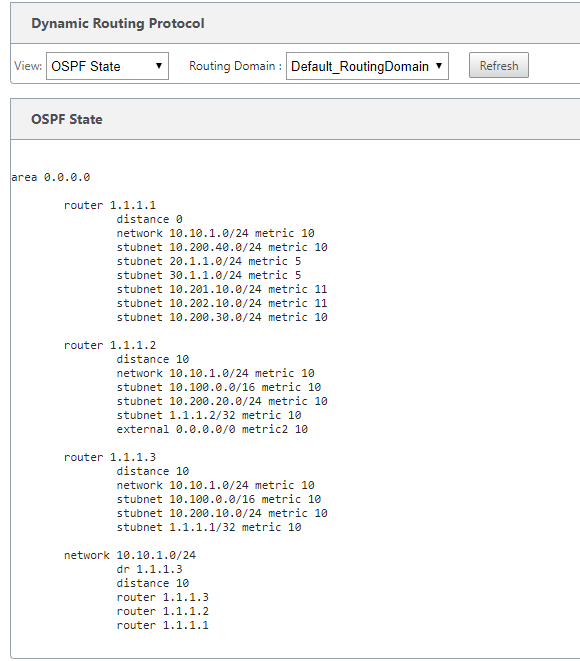This screenshot has height=661, width=580.
Task: Click the area 0.0.0.0 line
Action: (51, 177)
